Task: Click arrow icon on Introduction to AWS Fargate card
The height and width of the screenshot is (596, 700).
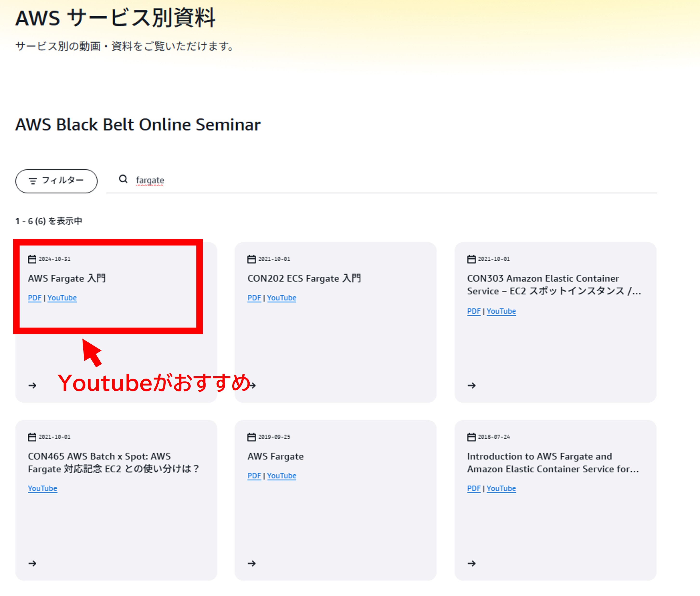Action: click(x=472, y=563)
